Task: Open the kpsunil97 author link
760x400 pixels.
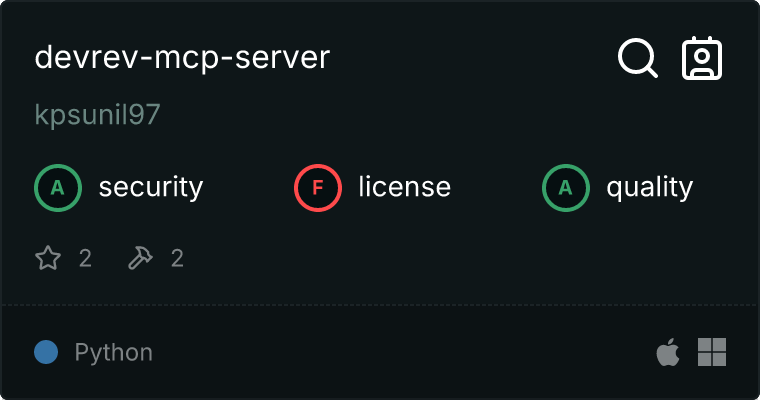Action: 97,115
